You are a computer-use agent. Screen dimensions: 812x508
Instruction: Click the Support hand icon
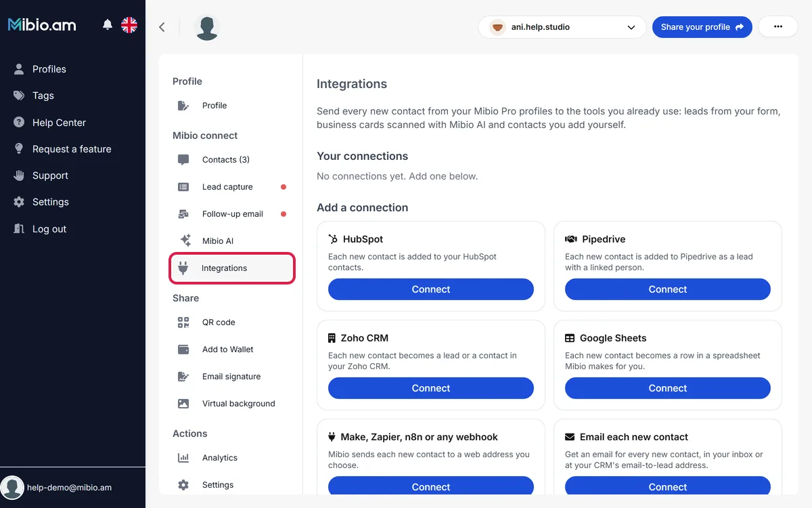pos(19,175)
